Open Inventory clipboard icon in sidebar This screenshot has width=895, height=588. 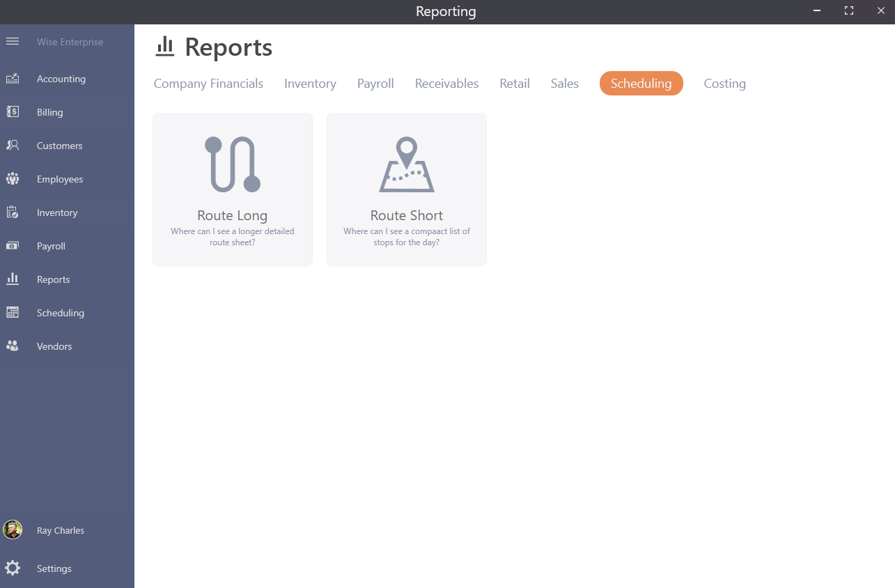pos(13,212)
